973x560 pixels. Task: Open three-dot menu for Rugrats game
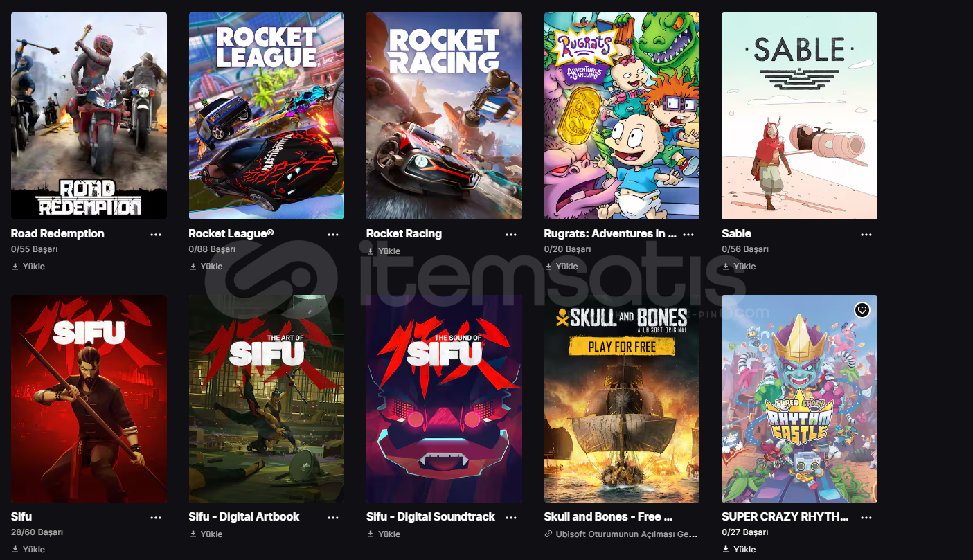pos(689,235)
